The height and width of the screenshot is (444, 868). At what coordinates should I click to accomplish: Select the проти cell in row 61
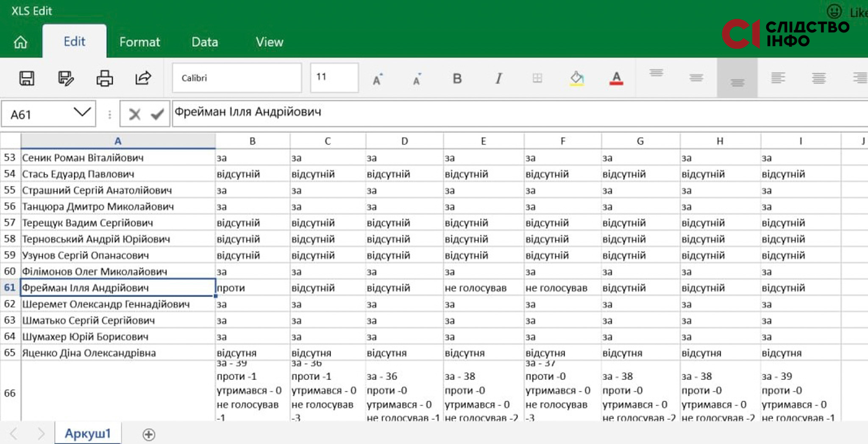click(x=253, y=288)
